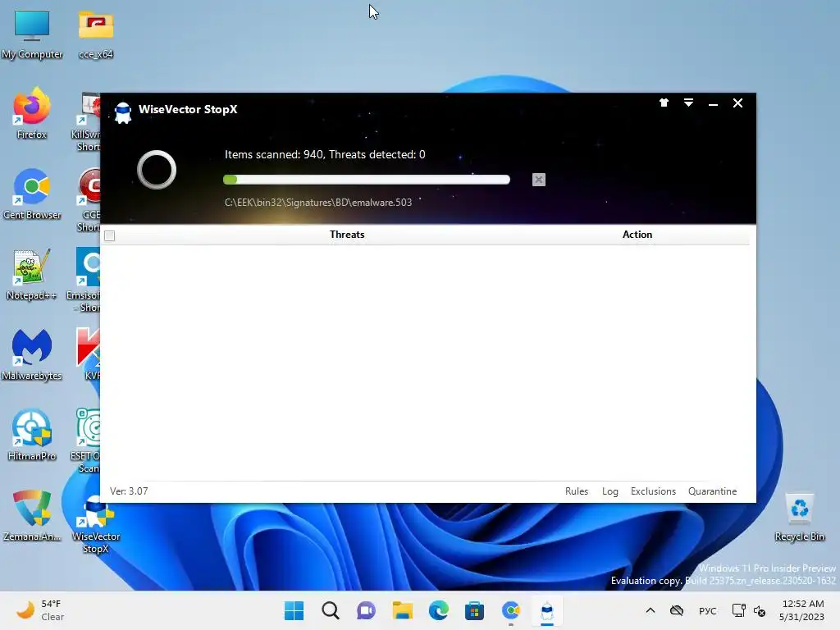The height and width of the screenshot is (630, 840).
Task: Select the Recycle Bin desktop icon
Action: [x=799, y=517]
